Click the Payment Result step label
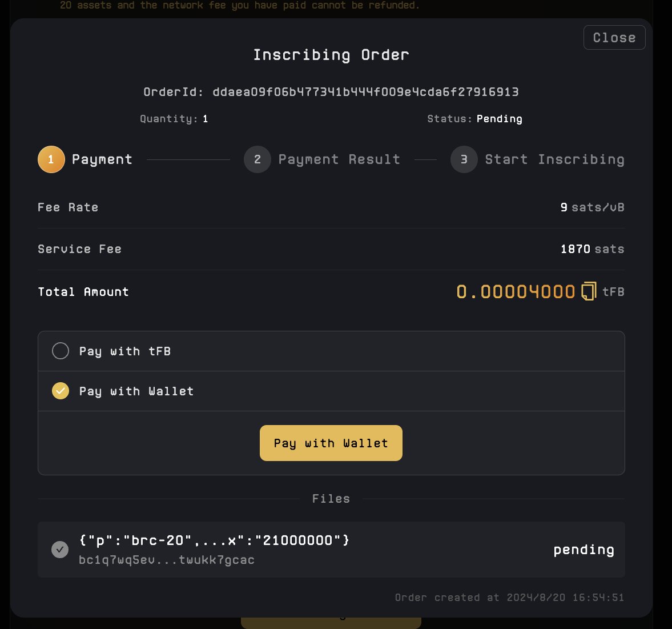The image size is (672, 629). pyautogui.click(x=339, y=159)
